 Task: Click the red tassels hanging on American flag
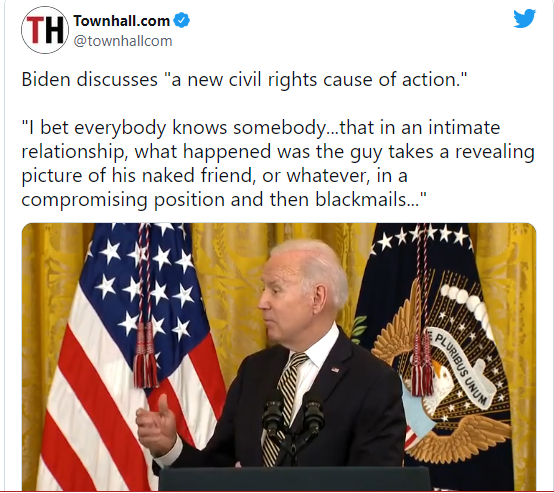[146, 355]
